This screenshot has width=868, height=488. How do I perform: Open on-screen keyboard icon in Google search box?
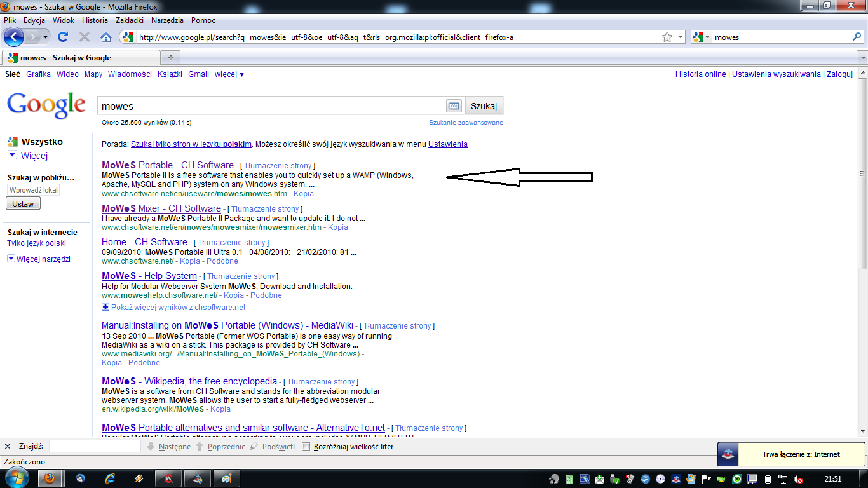pyautogui.click(x=453, y=105)
